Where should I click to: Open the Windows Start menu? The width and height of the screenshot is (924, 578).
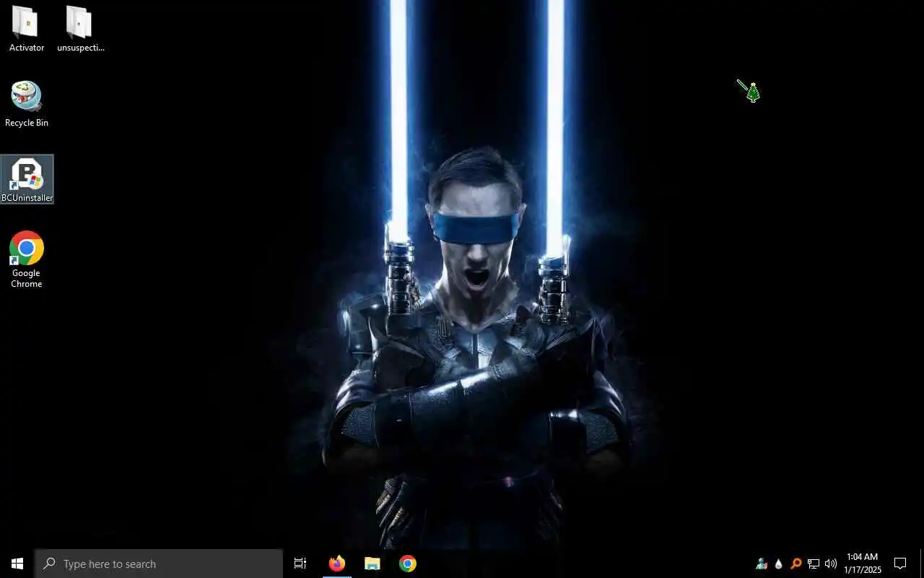(17, 564)
